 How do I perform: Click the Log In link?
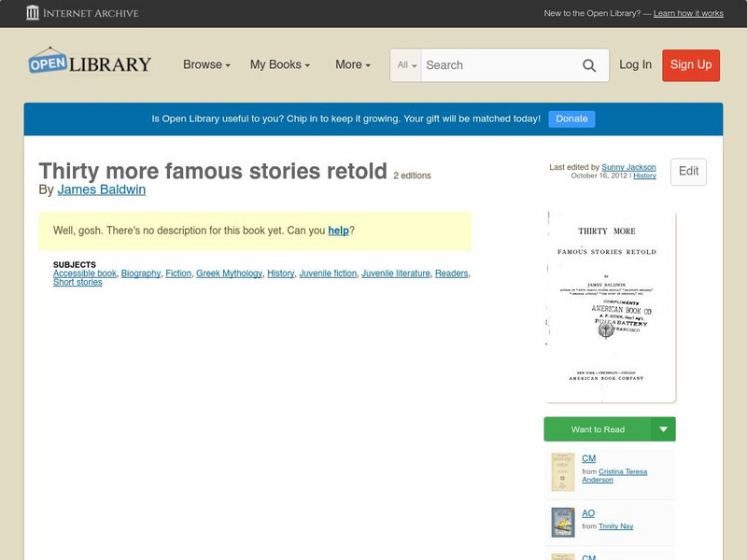[x=636, y=65]
